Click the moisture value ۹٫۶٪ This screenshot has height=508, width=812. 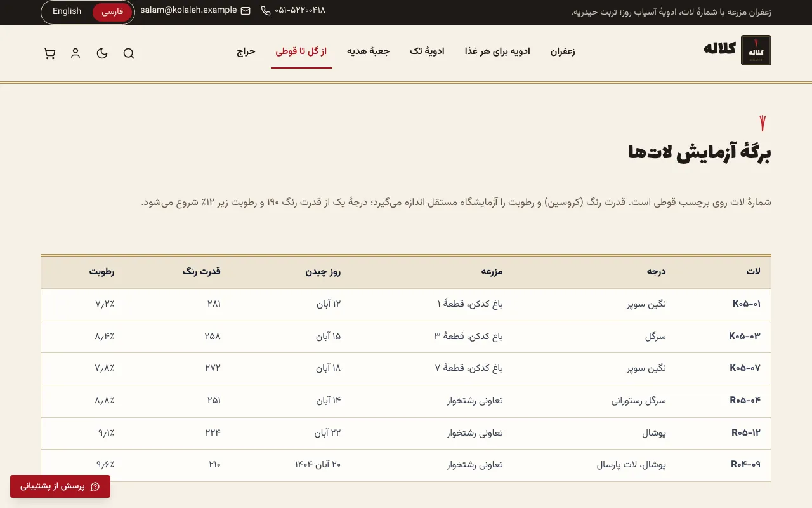point(105,465)
